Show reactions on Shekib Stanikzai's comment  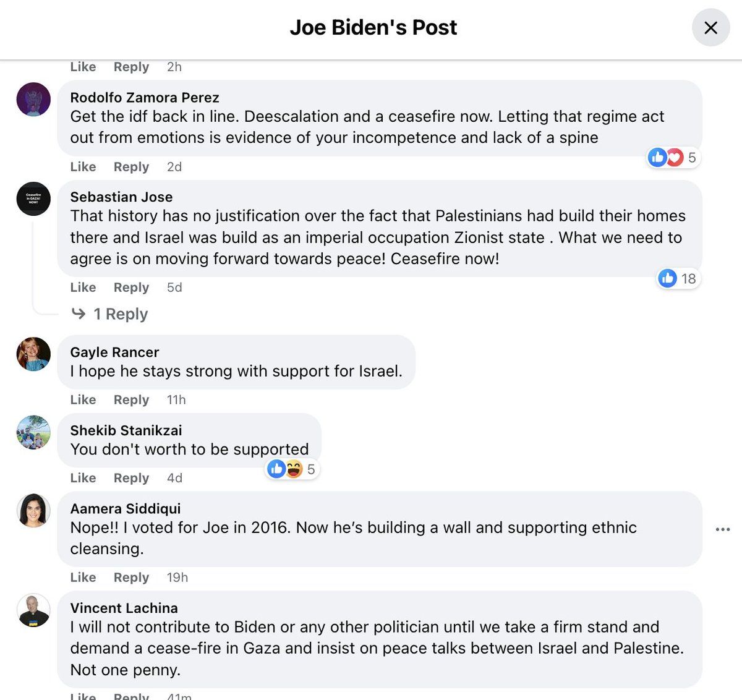point(292,469)
